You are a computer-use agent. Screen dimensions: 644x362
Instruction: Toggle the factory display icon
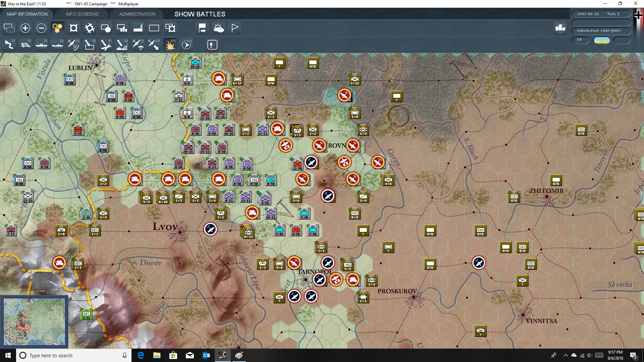pyautogui.click(x=138, y=28)
